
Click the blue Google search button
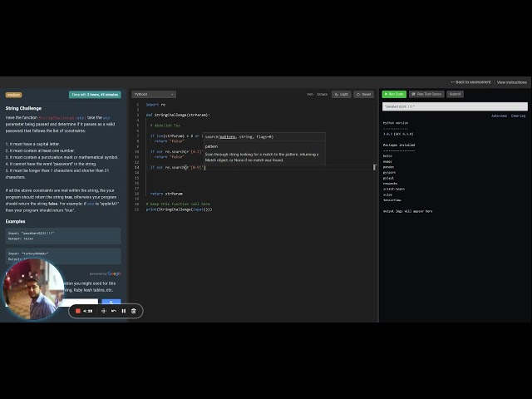click(111, 303)
